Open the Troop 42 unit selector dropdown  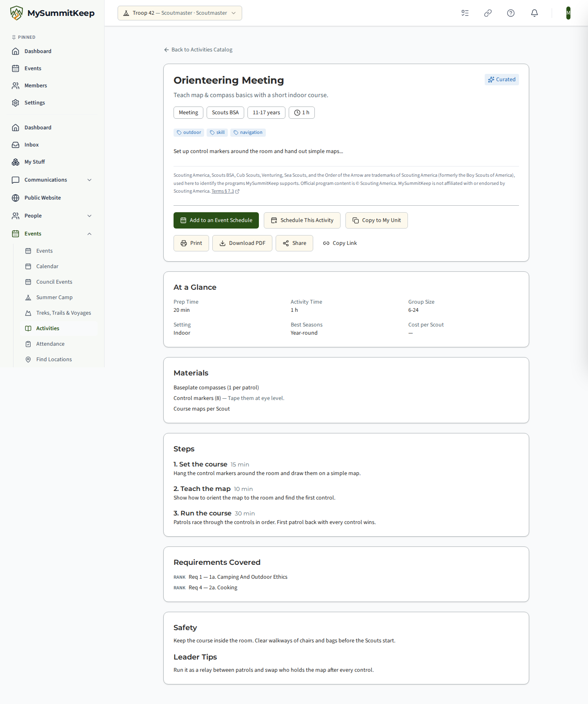(x=180, y=13)
